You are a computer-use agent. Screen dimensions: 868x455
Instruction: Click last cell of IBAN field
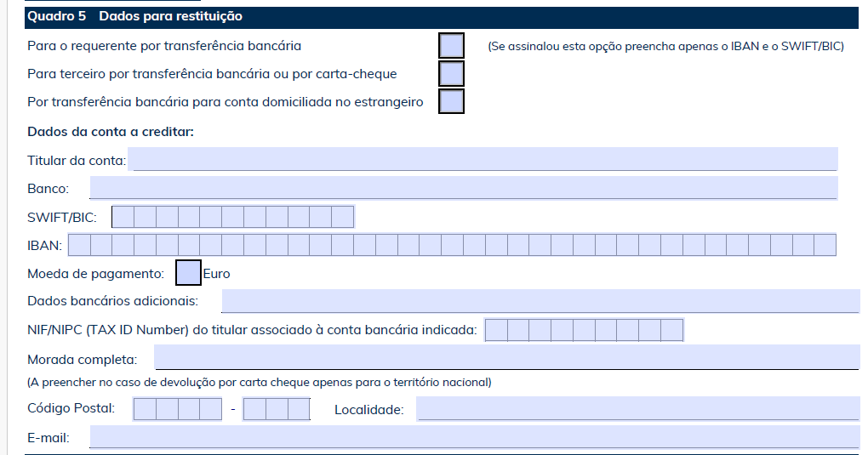tap(825, 245)
